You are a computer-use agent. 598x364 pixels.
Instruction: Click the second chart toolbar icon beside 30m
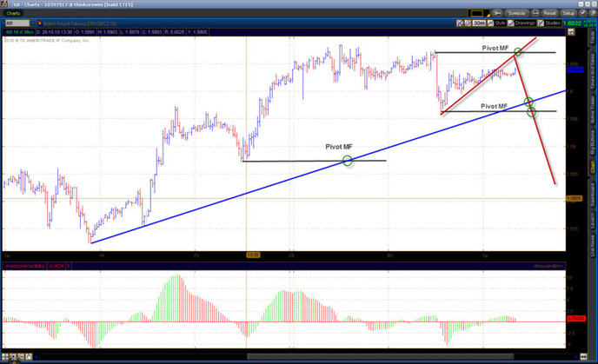tap(468, 23)
